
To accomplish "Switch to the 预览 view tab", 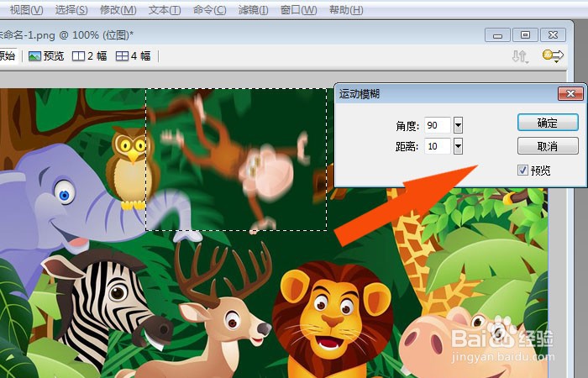I will [x=46, y=56].
